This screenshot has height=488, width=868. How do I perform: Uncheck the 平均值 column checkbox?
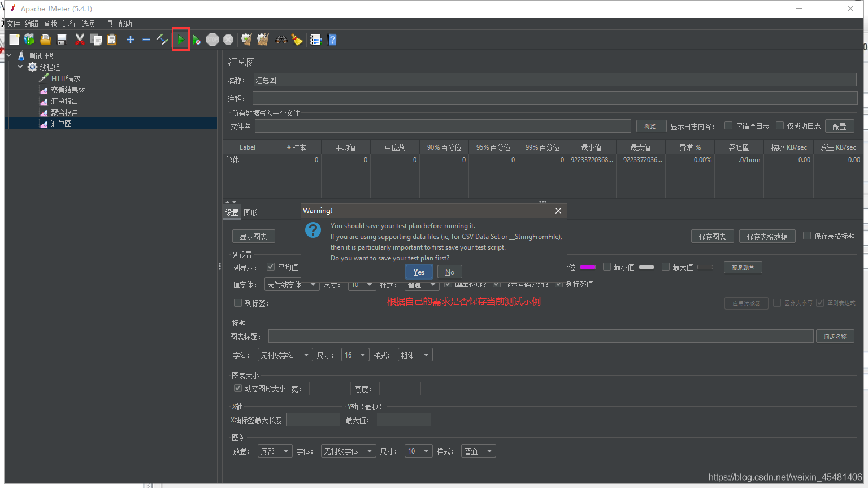[271, 267]
